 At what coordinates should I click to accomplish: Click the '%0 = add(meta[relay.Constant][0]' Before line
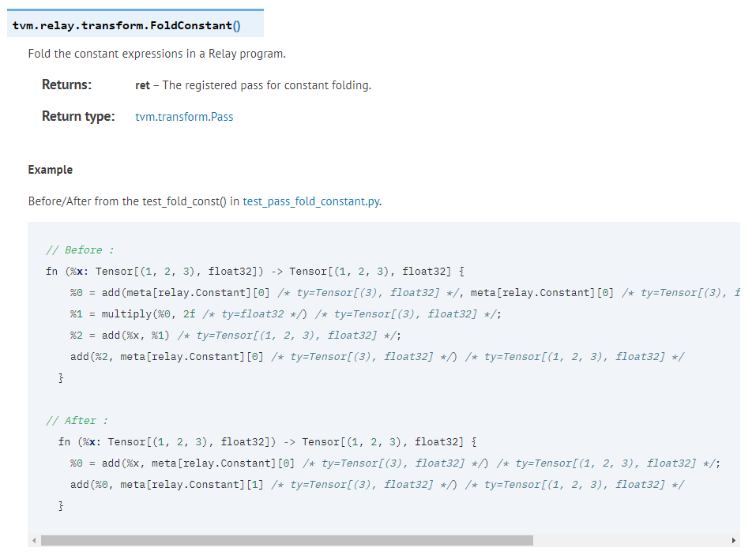[x=405, y=293]
